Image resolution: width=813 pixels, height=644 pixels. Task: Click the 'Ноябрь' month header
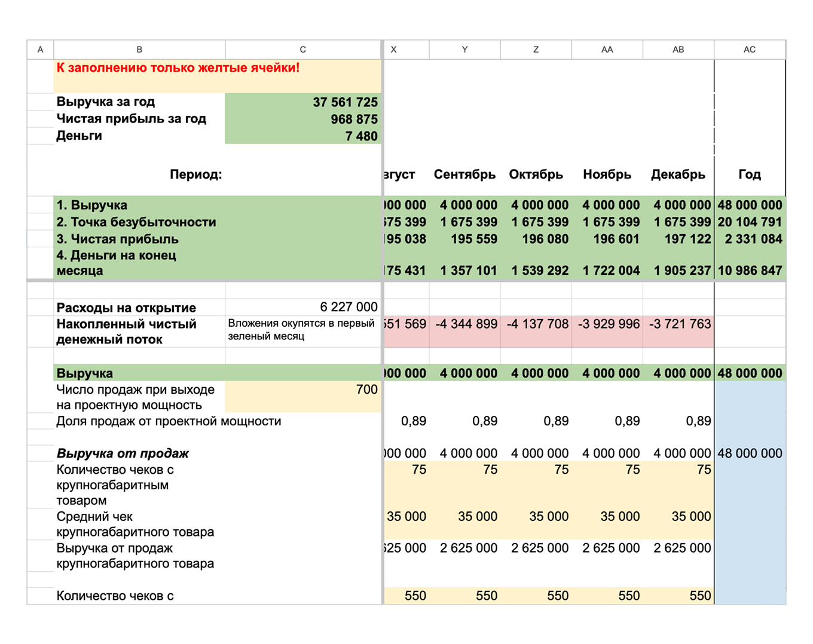coord(607,174)
